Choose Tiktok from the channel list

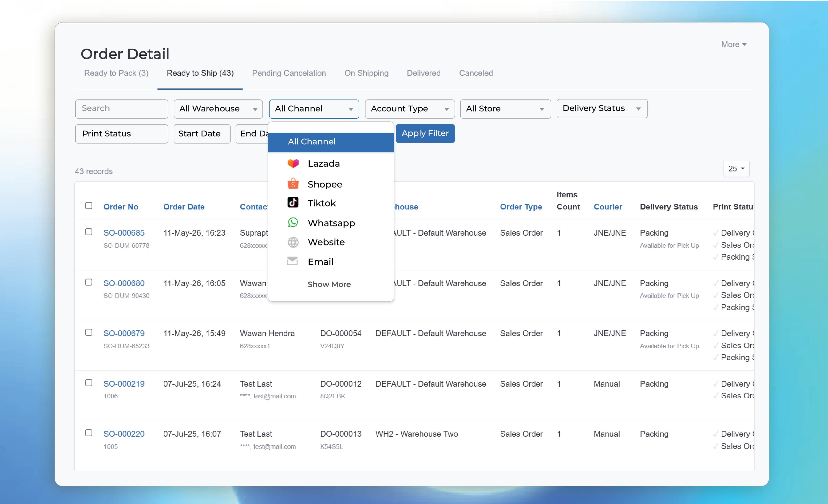331,203
